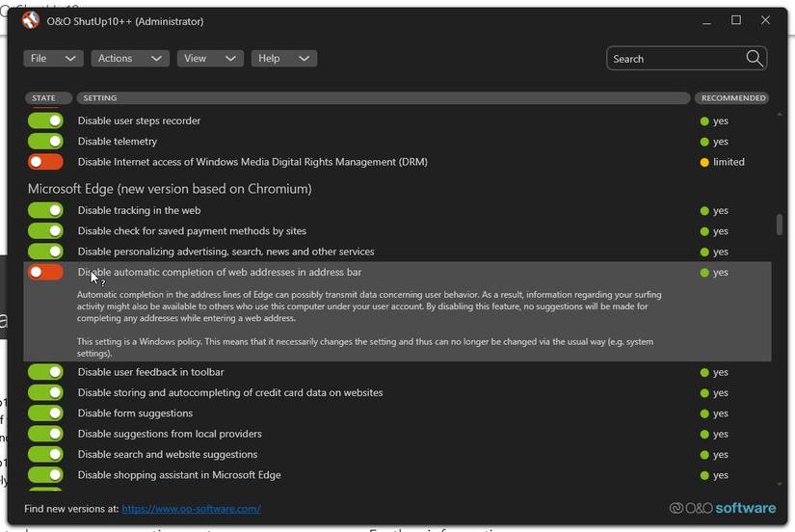Click the scrollbar up arrow
Image resolution: width=795 pixels, height=532 pixels.
pyautogui.click(x=780, y=115)
